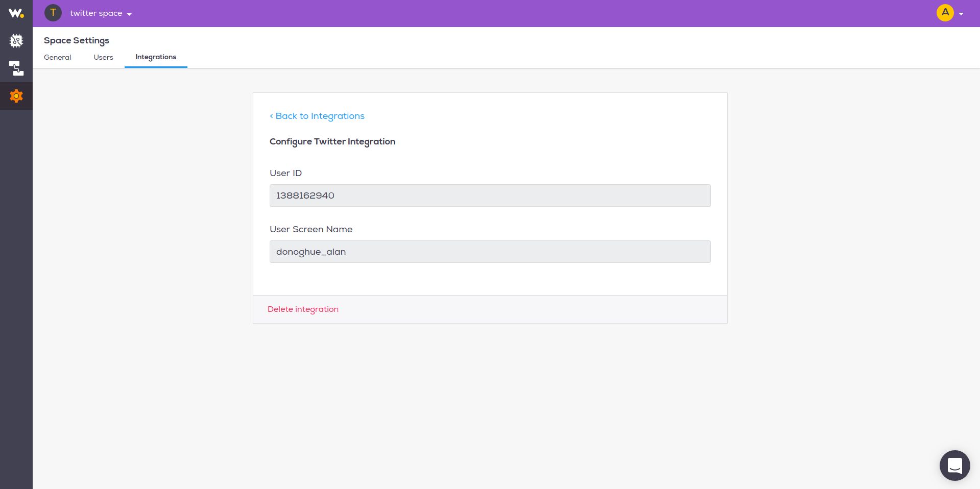This screenshot has height=489, width=980.
Task: Open the settings gear in the sidebar
Action: (x=16, y=96)
